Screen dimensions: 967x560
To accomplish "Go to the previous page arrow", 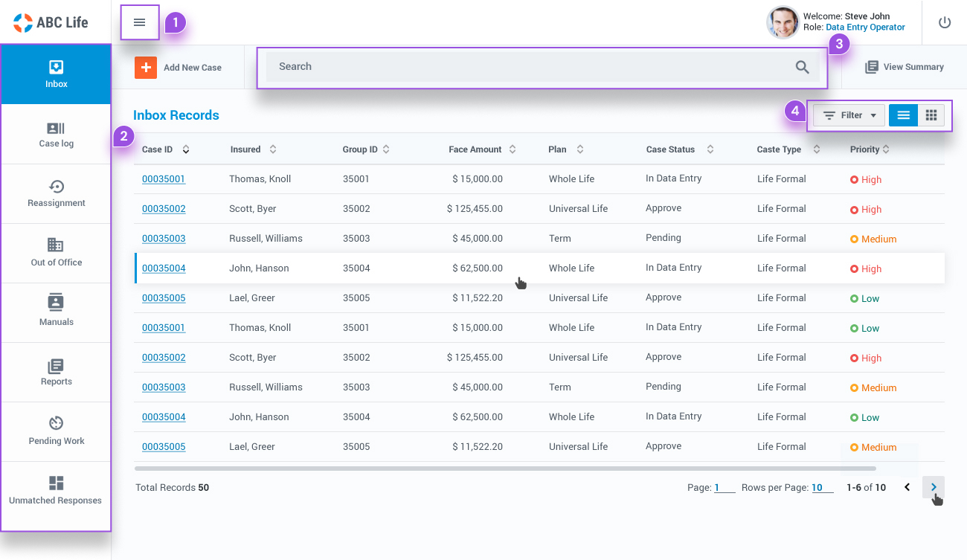I will (x=907, y=487).
